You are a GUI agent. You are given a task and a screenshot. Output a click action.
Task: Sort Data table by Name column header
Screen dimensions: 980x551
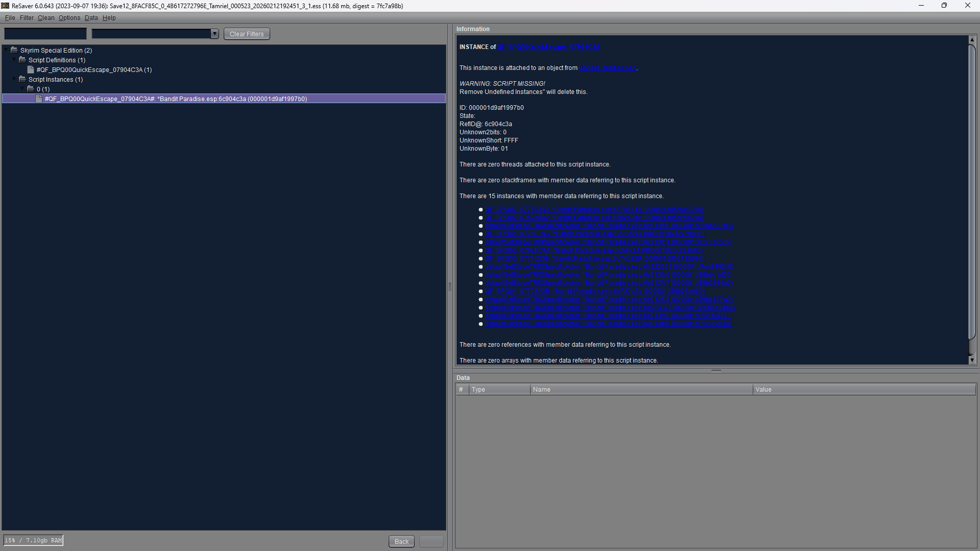click(641, 390)
